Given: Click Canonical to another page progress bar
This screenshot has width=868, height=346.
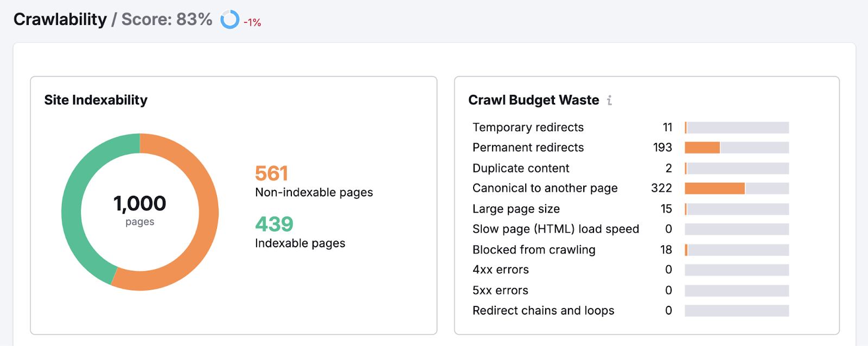Looking at the screenshot, I should [737, 188].
